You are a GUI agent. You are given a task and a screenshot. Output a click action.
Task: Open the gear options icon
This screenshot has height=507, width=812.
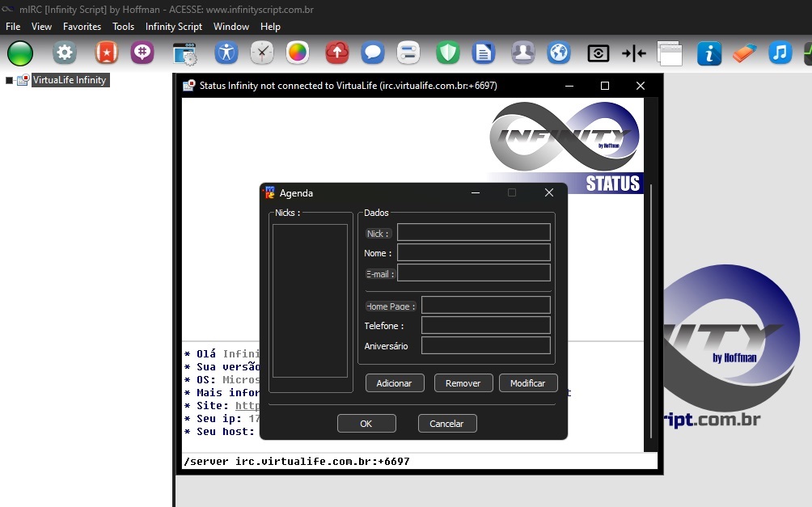[65, 53]
